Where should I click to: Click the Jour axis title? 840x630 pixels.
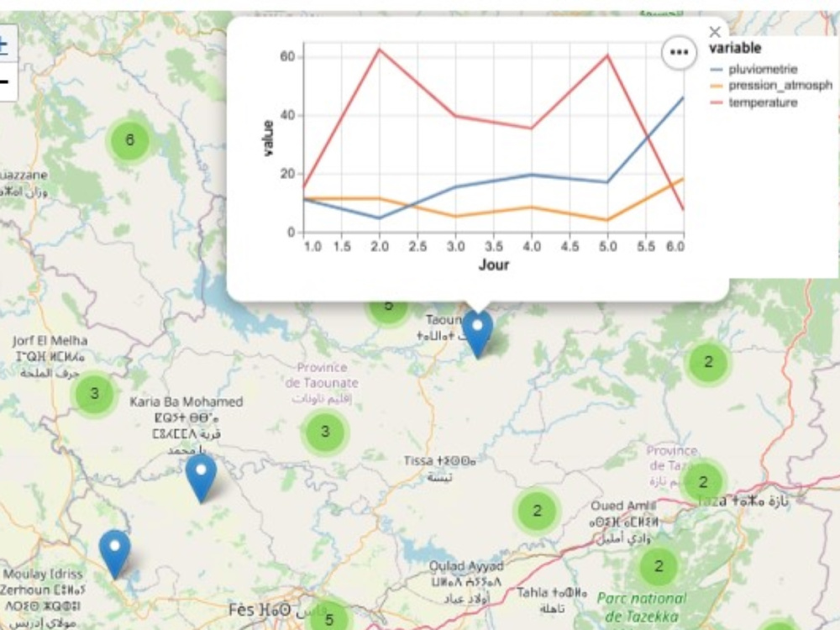[493, 265]
